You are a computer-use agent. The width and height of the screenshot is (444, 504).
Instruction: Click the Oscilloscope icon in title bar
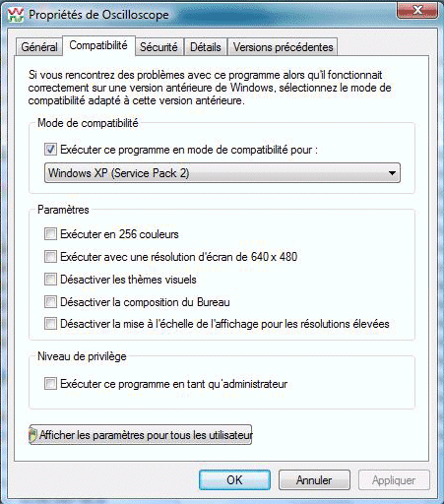[16, 15]
